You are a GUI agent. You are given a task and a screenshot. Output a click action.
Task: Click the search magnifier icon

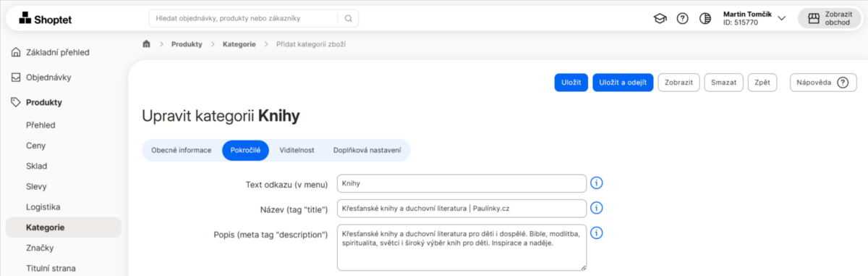click(348, 19)
